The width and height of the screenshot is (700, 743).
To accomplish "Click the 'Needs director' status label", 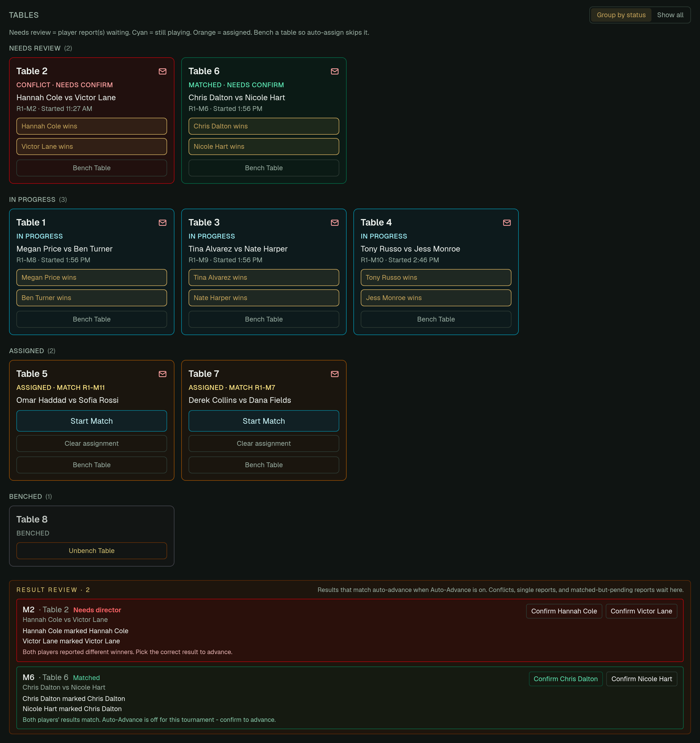I will coord(97,610).
